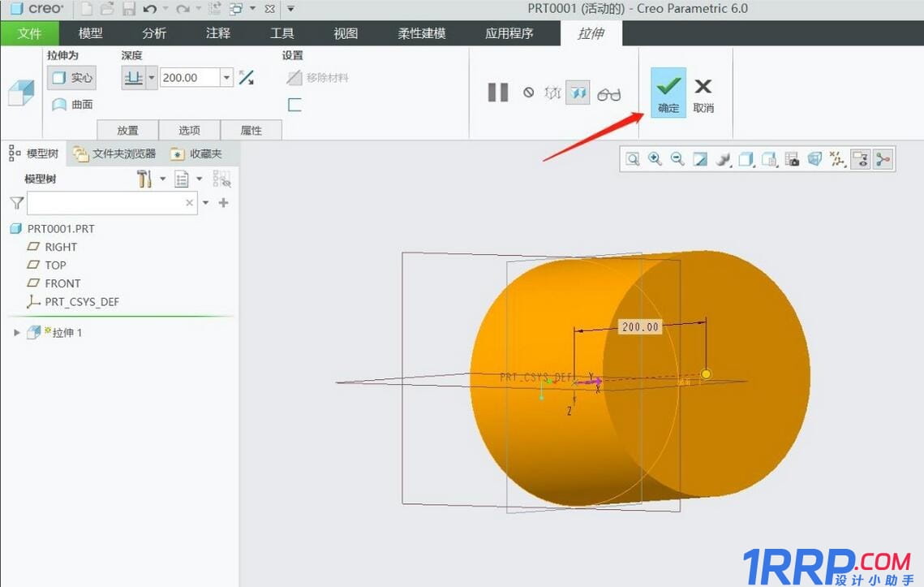This screenshot has width=924, height=587.
Task: Open the 深度 depth type dropdown
Action: (134, 77)
